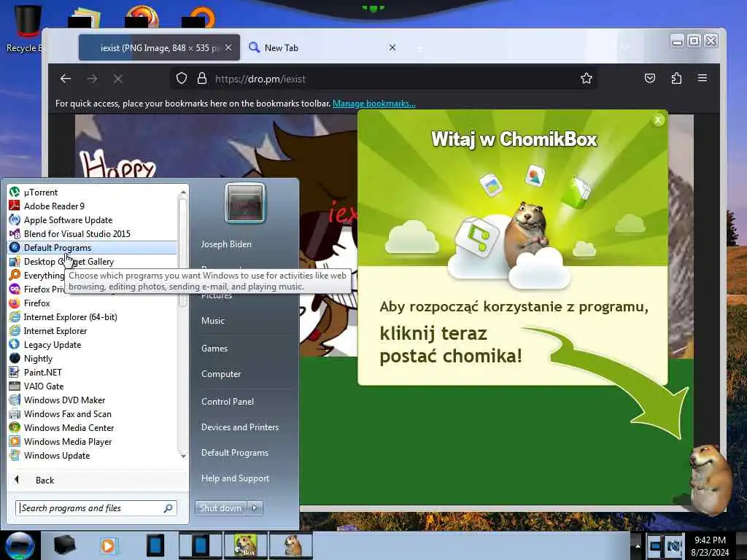Screen dimensions: 747x560
Task: Open Firefox extensions button
Action: 676,78
